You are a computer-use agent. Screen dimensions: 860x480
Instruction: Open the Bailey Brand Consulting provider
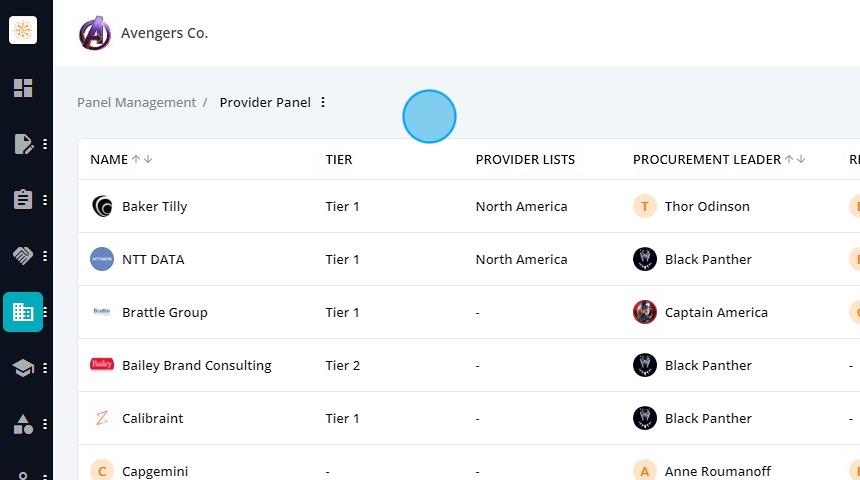196,366
